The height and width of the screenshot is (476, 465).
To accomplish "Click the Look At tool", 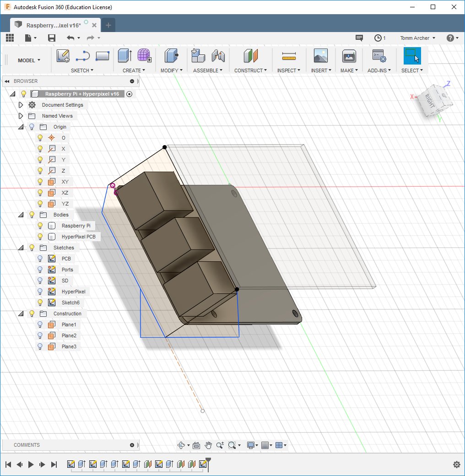I will tap(196, 445).
